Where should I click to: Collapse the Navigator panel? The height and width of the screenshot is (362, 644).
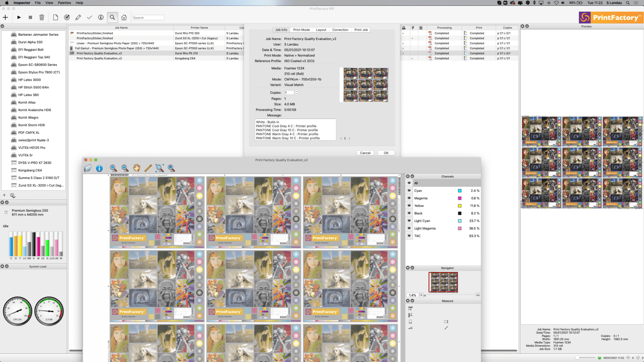click(x=413, y=268)
